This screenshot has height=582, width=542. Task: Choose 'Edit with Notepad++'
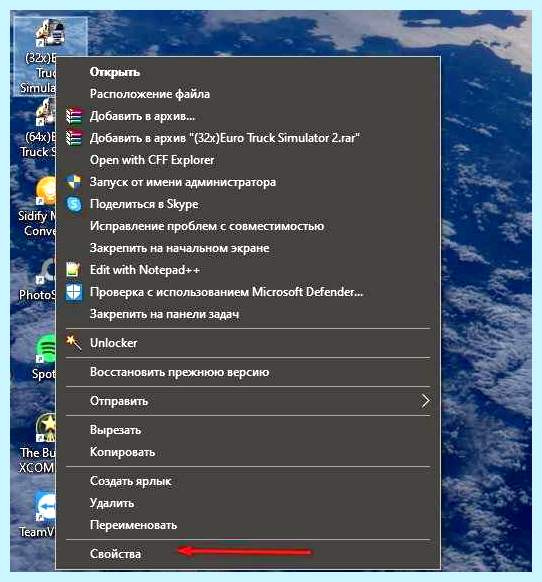pos(145,270)
